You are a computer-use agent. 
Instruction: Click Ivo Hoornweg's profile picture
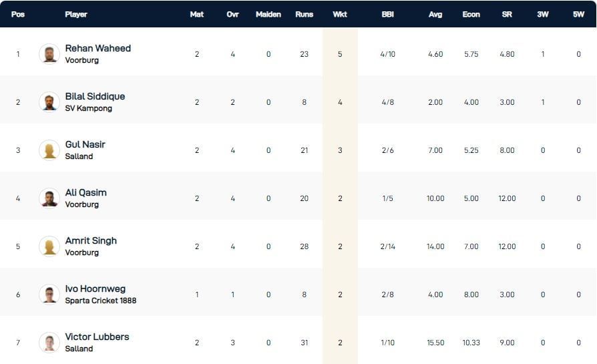click(49, 295)
